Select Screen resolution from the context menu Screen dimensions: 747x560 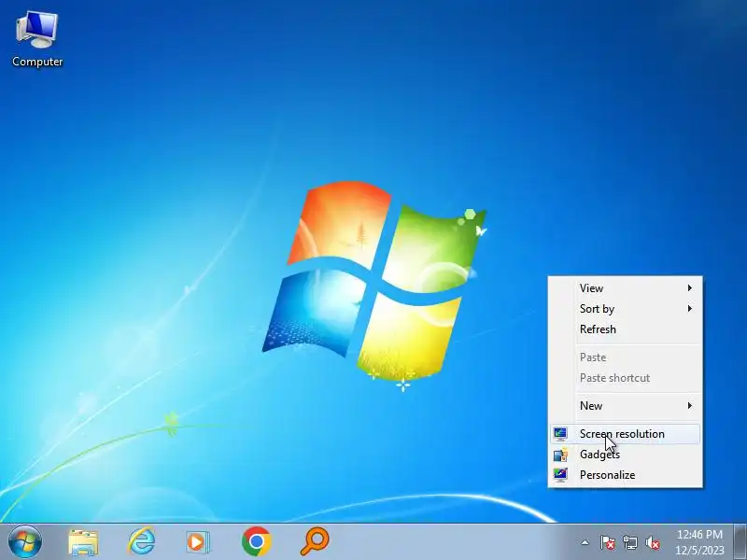coord(626,434)
